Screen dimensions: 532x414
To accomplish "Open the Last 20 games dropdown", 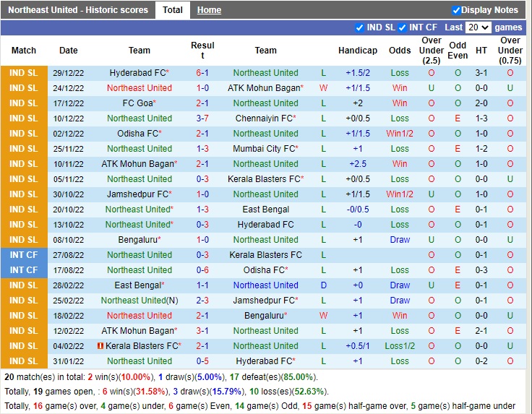I will pos(478,27).
